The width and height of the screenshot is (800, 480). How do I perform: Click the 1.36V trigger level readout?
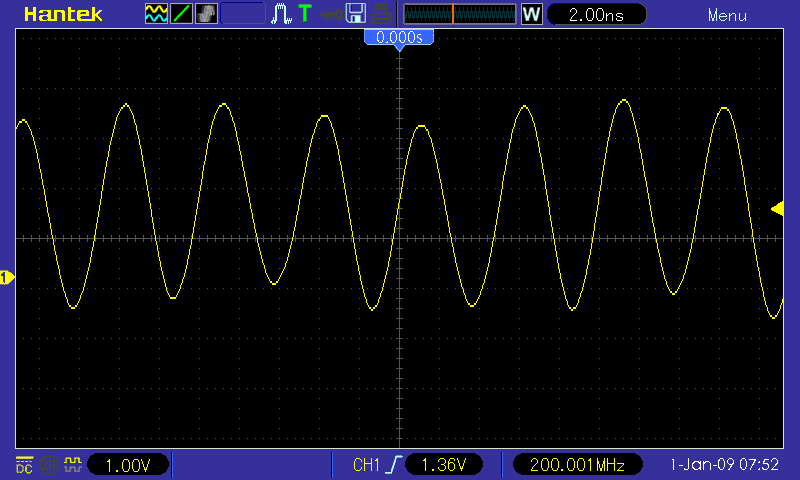443,465
